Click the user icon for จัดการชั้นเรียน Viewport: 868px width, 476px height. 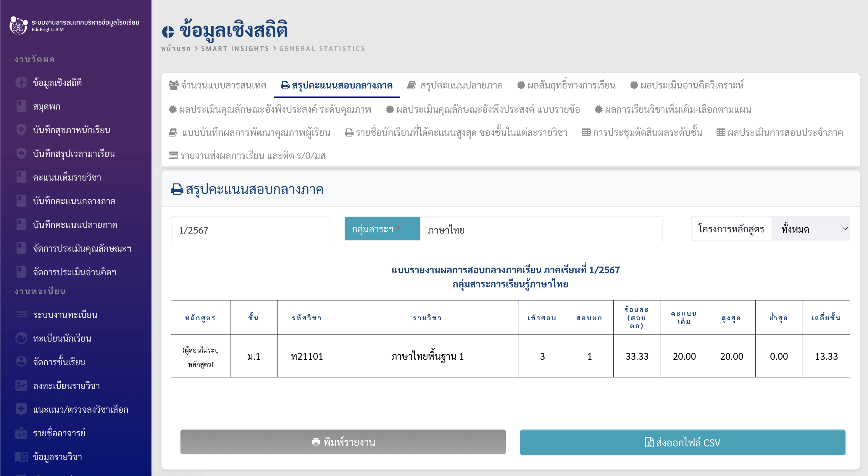[x=21, y=362]
